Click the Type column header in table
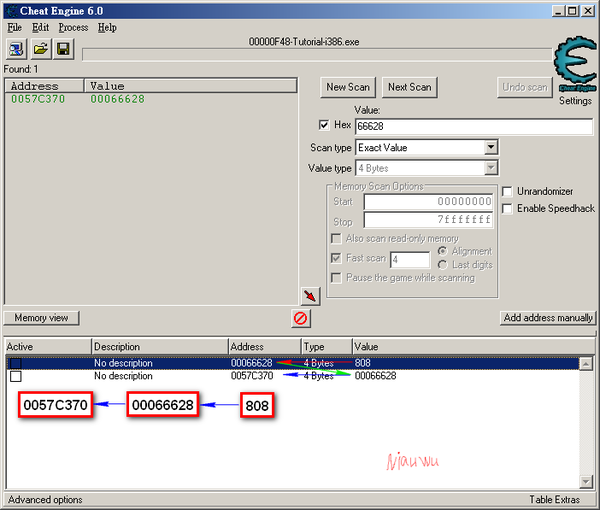Image resolution: width=600 pixels, height=510 pixels. [x=326, y=347]
